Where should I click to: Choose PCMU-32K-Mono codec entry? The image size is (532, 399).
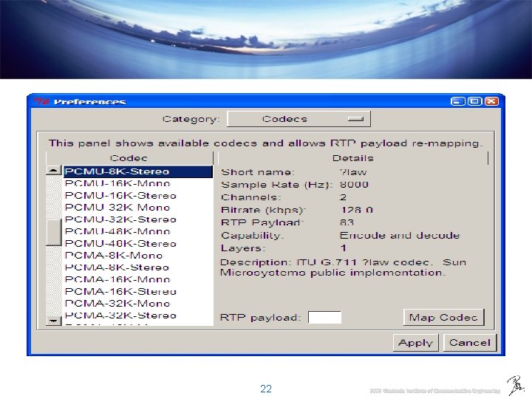(138, 208)
